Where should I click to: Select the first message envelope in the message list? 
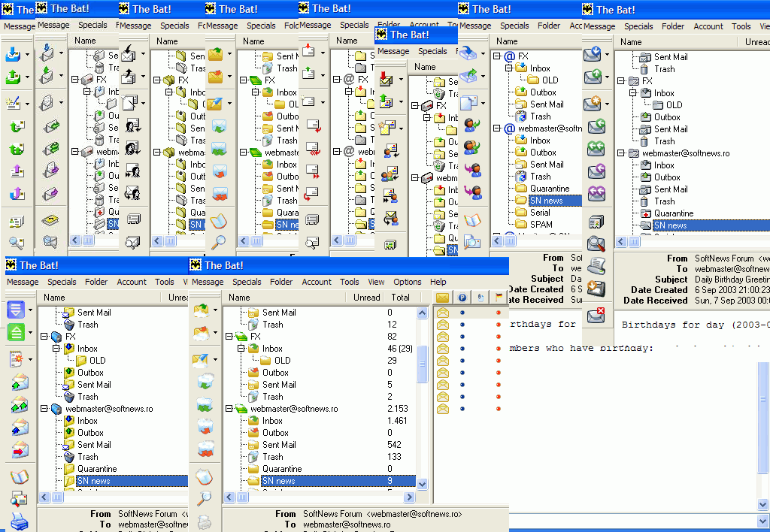(x=443, y=313)
